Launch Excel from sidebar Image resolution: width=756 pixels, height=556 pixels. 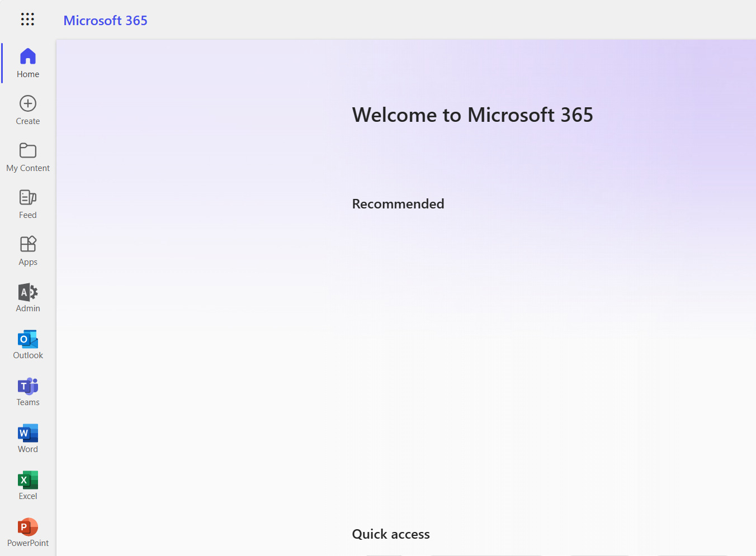(x=28, y=486)
